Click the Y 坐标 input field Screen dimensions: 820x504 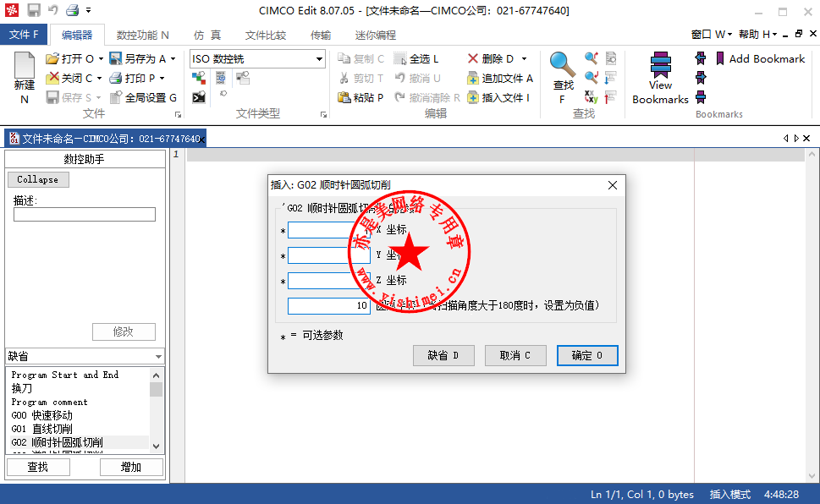tap(329, 255)
